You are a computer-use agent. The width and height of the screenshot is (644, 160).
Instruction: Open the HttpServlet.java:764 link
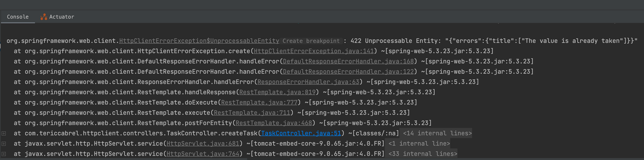203,154
